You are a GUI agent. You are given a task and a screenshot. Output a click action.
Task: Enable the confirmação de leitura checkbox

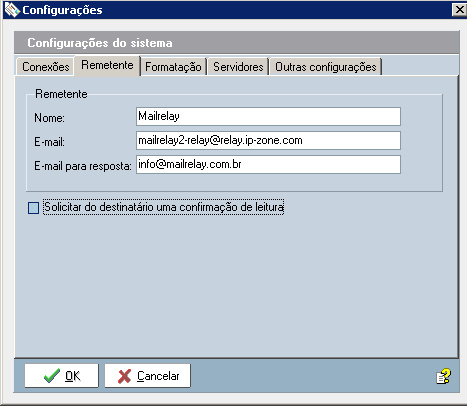pyautogui.click(x=33, y=208)
